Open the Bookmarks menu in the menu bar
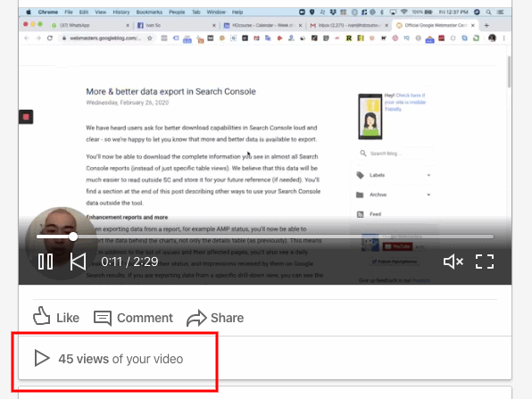Viewport: 532px width, 399px height. click(x=149, y=12)
